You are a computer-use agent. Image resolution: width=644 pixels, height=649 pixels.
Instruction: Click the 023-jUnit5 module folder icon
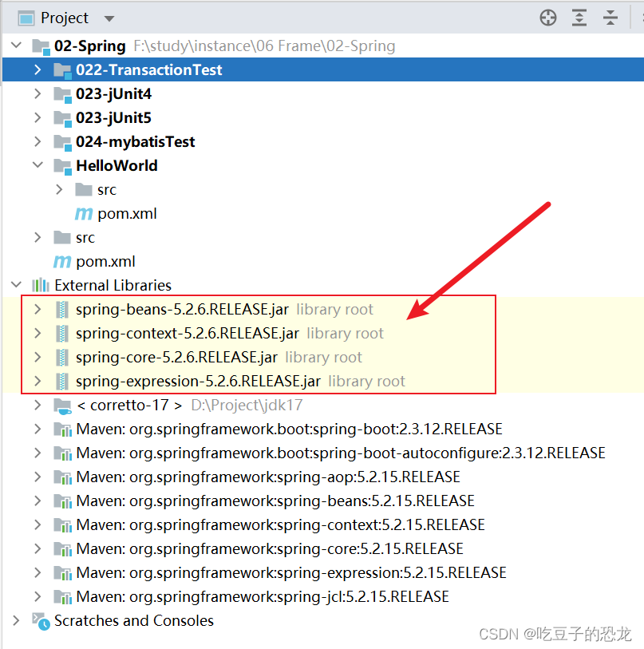[62, 118]
